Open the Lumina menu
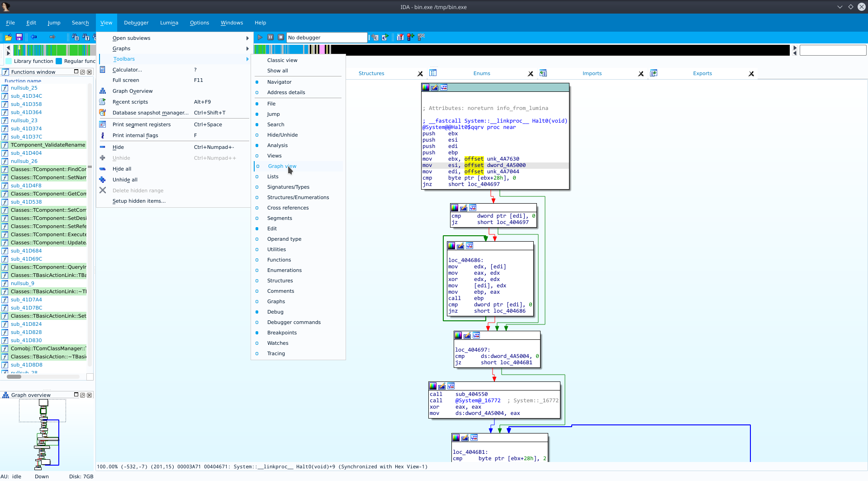Image resolution: width=868 pixels, height=481 pixels. point(169,23)
